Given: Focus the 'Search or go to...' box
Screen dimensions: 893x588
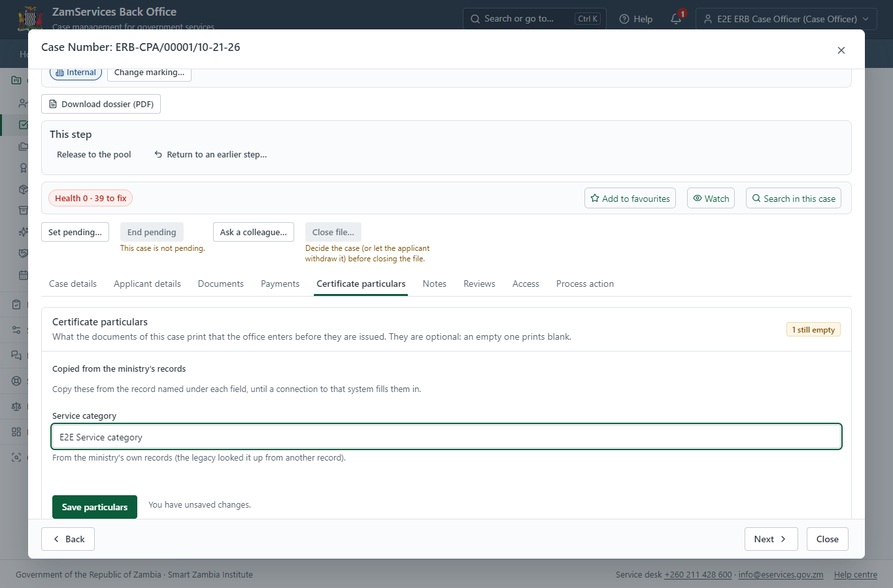Looking at the screenshot, I should 535,19.
